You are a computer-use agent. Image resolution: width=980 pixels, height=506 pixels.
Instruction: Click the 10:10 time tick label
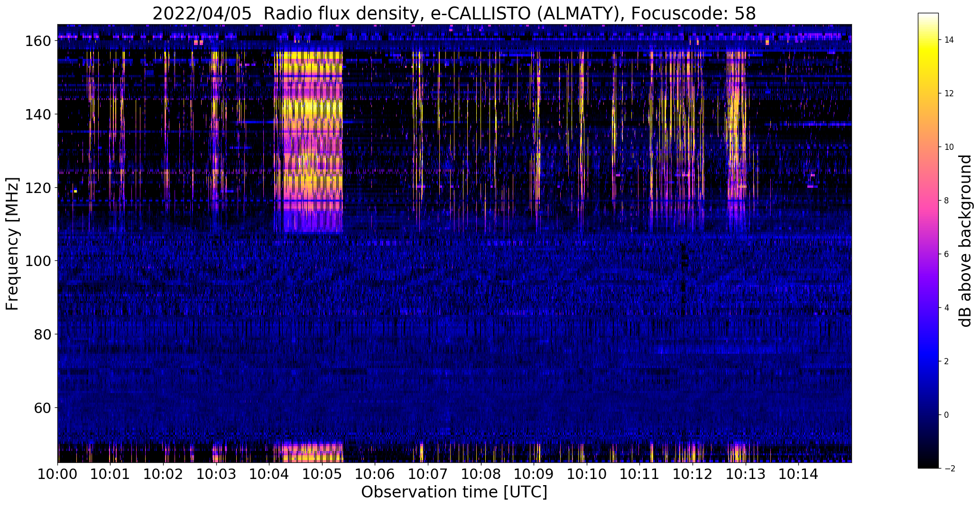(587, 474)
